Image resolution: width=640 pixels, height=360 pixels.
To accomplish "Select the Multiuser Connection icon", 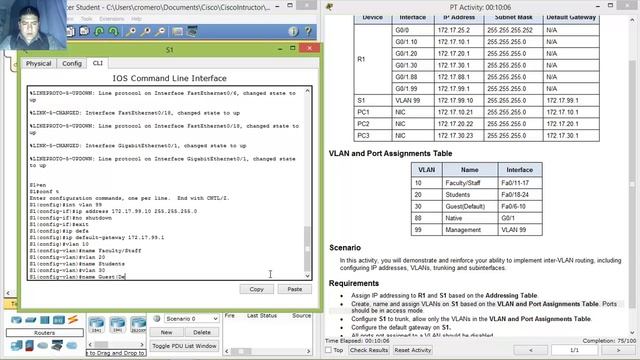I will click(71, 346).
